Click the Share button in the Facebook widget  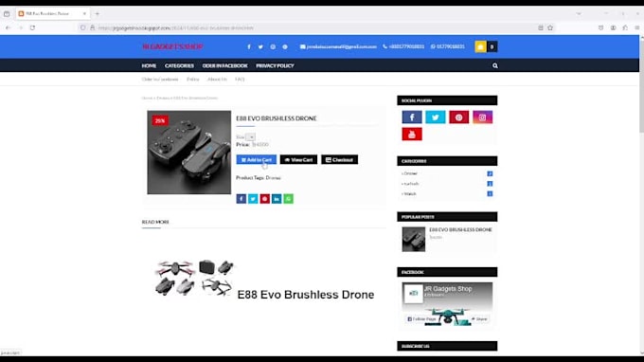coord(479,319)
